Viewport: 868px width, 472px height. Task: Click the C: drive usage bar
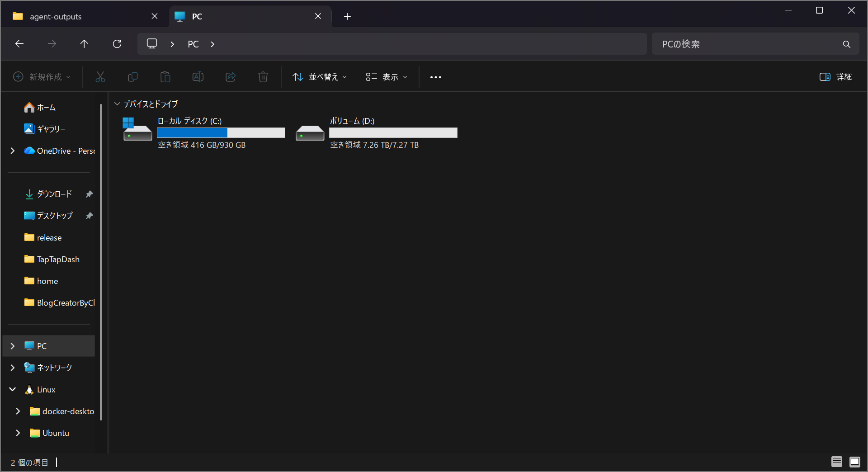tap(221, 132)
